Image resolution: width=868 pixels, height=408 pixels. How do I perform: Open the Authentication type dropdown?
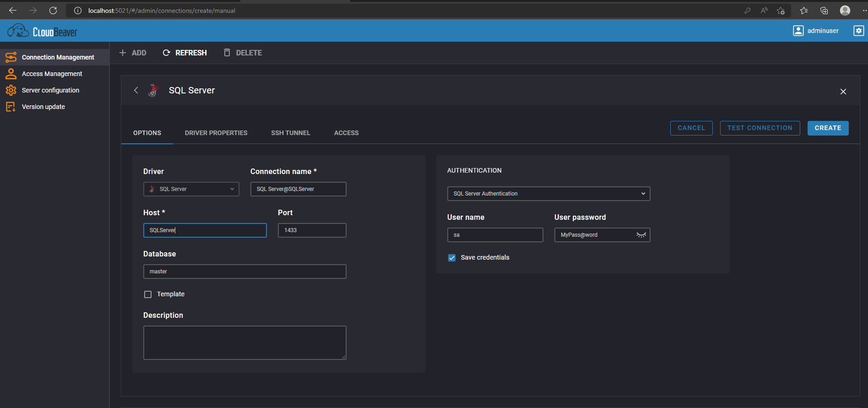point(549,194)
